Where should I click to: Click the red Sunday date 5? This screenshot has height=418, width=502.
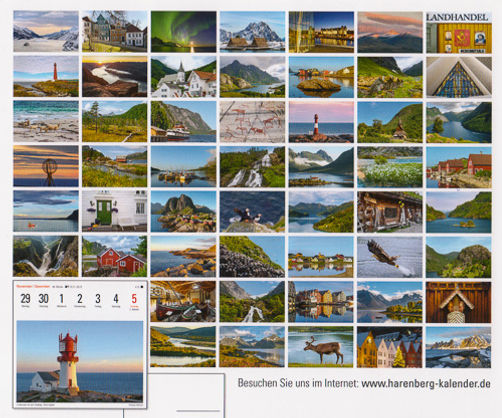click(134, 298)
